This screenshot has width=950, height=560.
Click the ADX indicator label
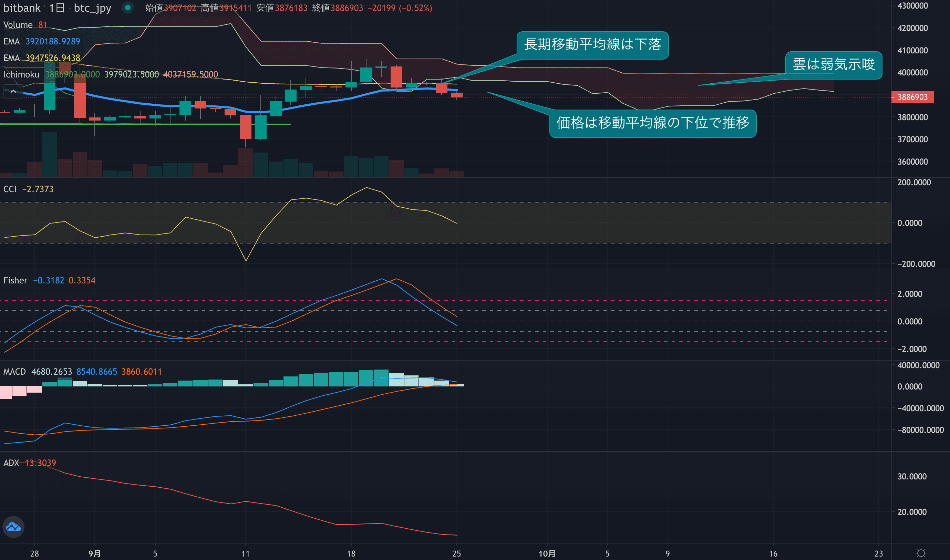11,463
